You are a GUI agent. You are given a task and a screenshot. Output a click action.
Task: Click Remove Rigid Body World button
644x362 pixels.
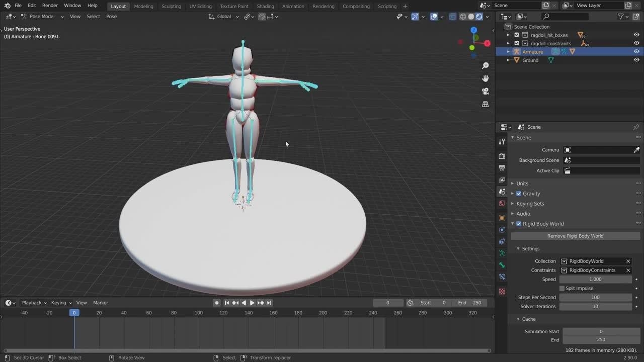(575, 236)
